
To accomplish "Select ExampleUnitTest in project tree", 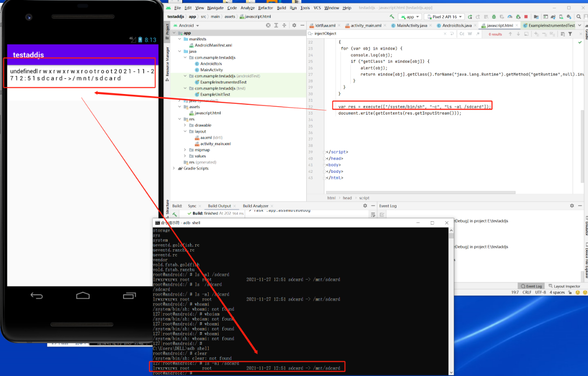I will [212, 94].
